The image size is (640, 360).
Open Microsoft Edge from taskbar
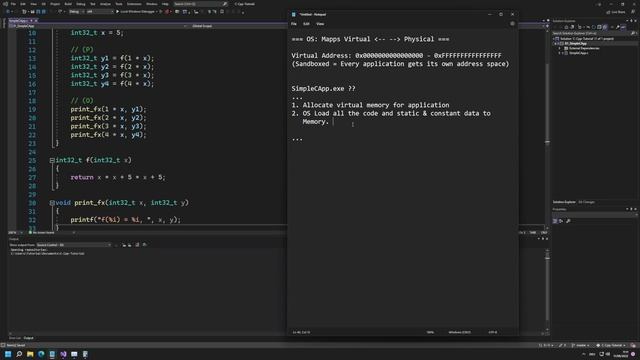41,354
